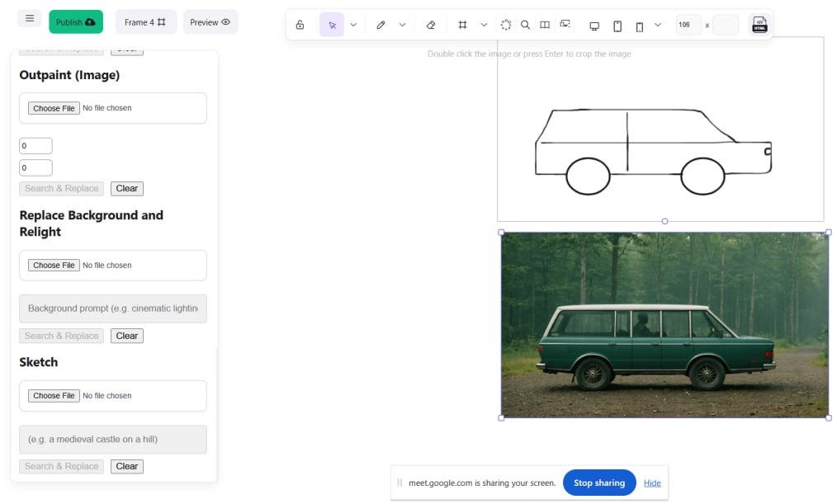
Task: Click Stop sharing button
Action: click(x=599, y=483)
